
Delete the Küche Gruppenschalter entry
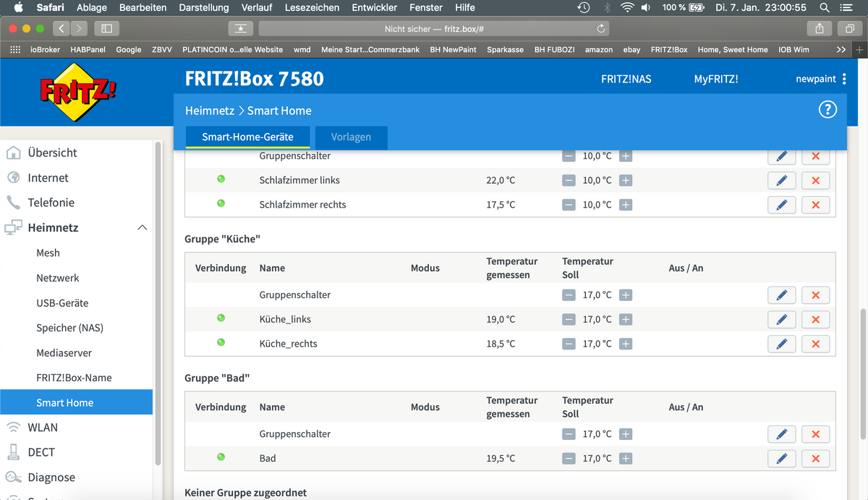[x=816, y=295]
